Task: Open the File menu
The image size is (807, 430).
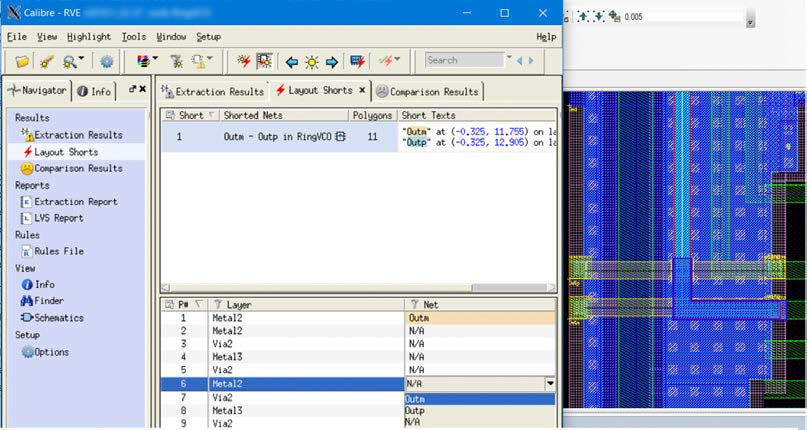Action: (x=17, y=37)
